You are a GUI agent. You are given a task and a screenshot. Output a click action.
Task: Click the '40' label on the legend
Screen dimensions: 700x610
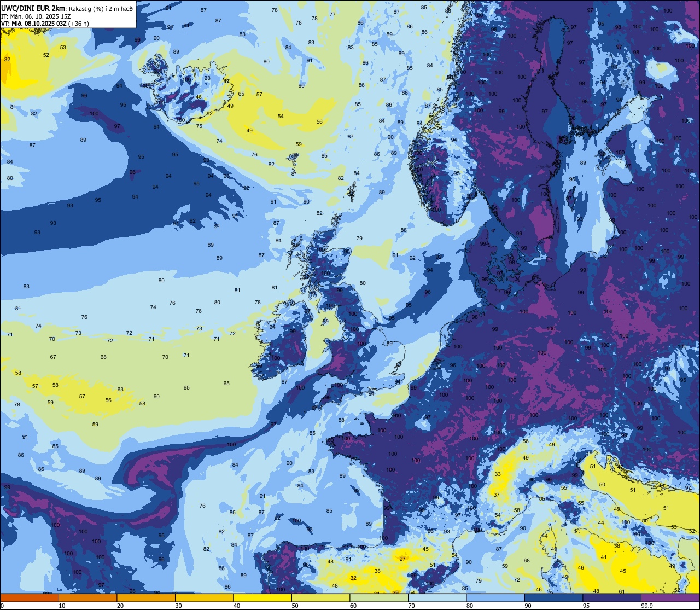(237, 606)
